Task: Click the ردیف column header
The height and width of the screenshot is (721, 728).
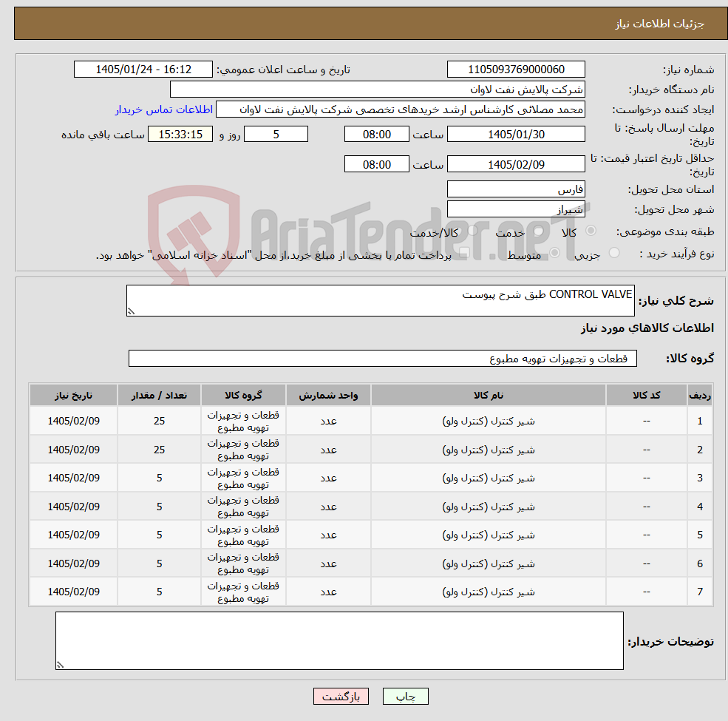Action: (x=700, y=396)
